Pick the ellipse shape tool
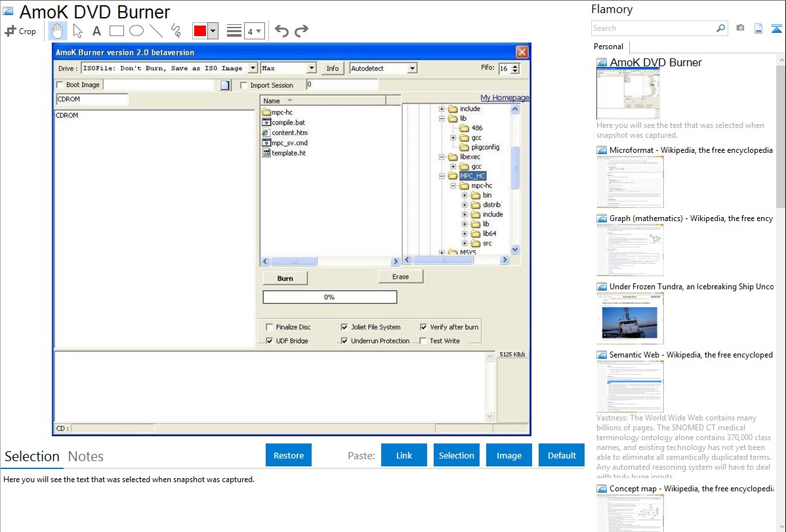This screenshot has height=532, width=786. click(x=136, y=31)
